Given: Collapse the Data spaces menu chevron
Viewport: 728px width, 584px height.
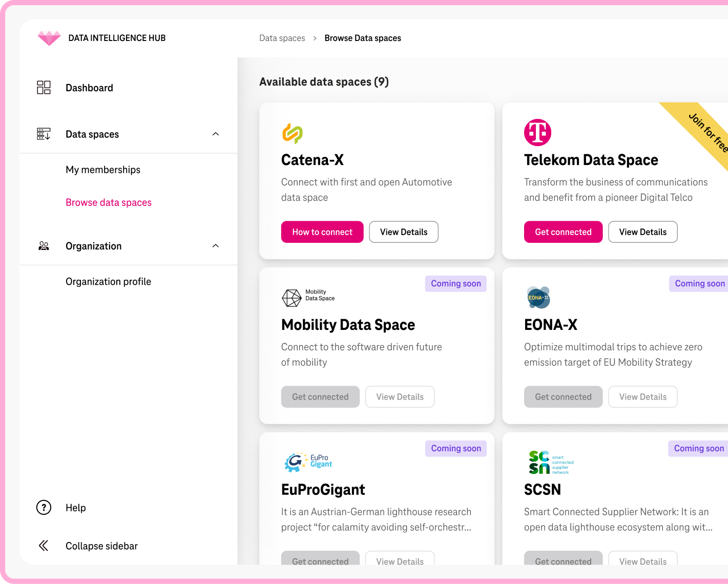Looking at the screenshot, I should coord(216,134).
